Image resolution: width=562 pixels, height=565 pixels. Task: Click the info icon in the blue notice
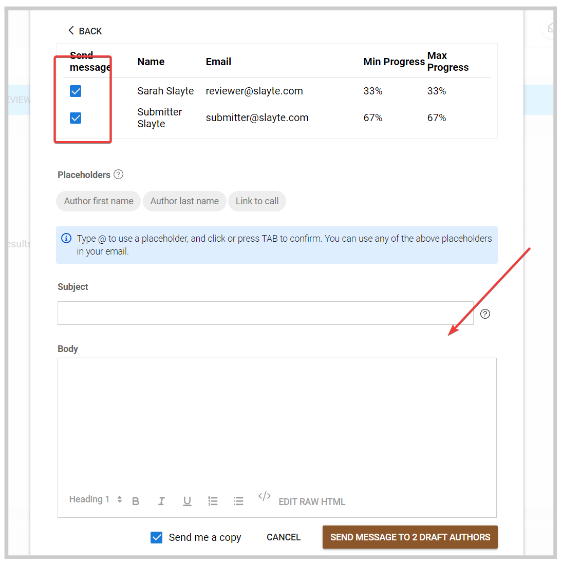66,238
